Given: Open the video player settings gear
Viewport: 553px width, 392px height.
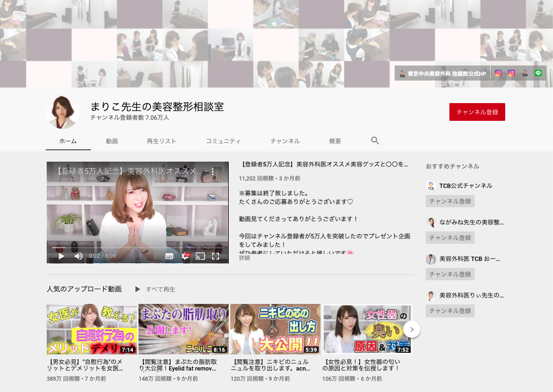Looking at the screenshot, I should pos(185,256).
